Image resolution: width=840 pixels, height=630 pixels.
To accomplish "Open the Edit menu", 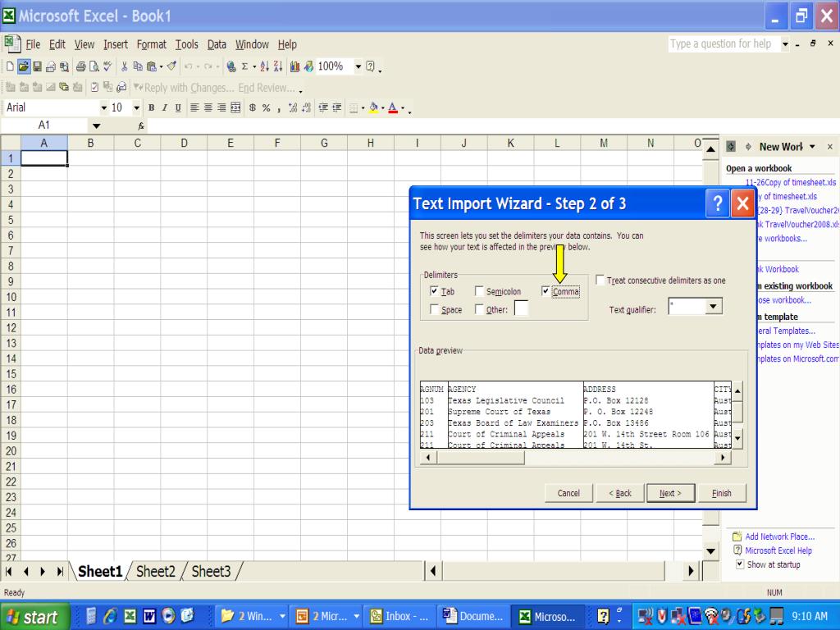I will click(57, 44).
